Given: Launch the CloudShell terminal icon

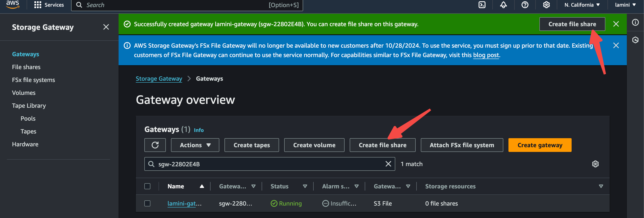Looking at the screenshot, I should point(482,5).
